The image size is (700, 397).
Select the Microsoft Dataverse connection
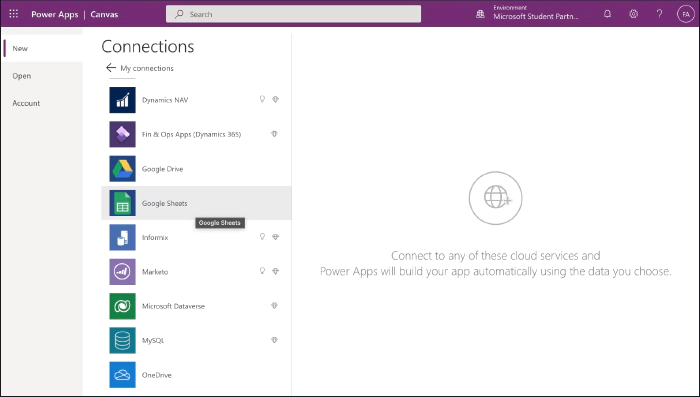click(x=196, y=306)
